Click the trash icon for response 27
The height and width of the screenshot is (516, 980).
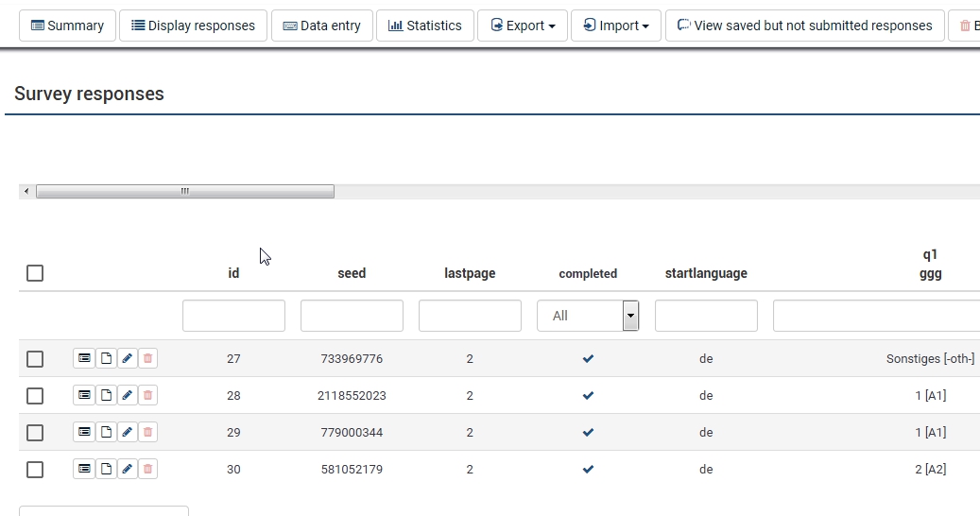point(147,359)
